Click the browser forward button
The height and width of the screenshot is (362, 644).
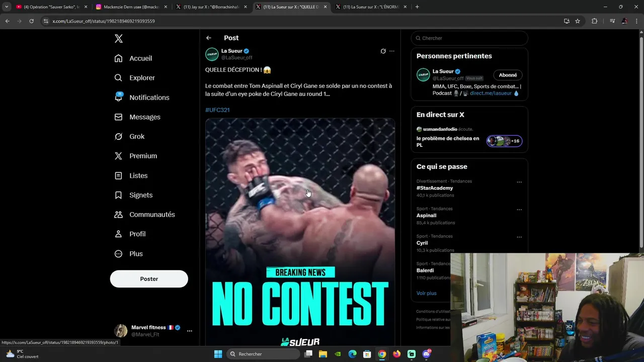tap(19, 21)
